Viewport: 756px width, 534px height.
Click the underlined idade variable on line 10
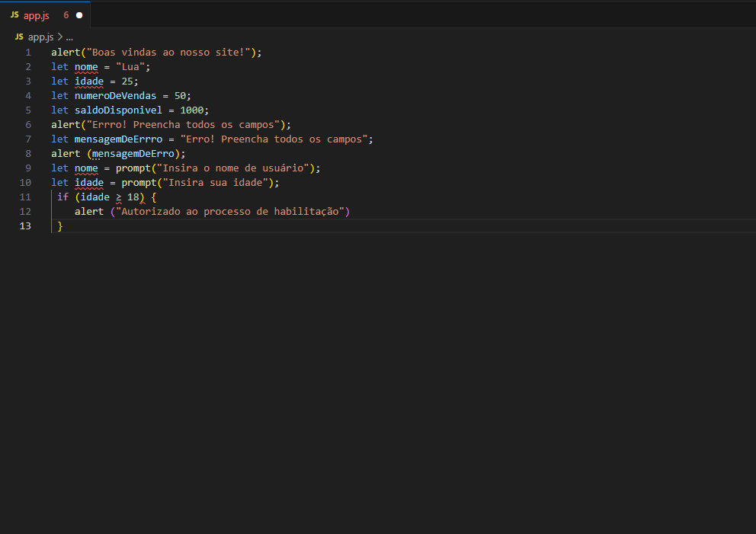point(89,182)
